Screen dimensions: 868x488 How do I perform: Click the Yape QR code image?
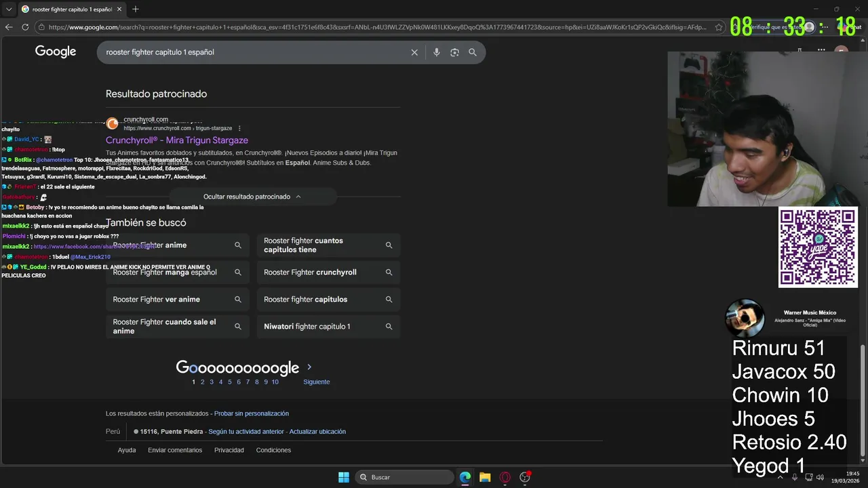tap(818, 247)
